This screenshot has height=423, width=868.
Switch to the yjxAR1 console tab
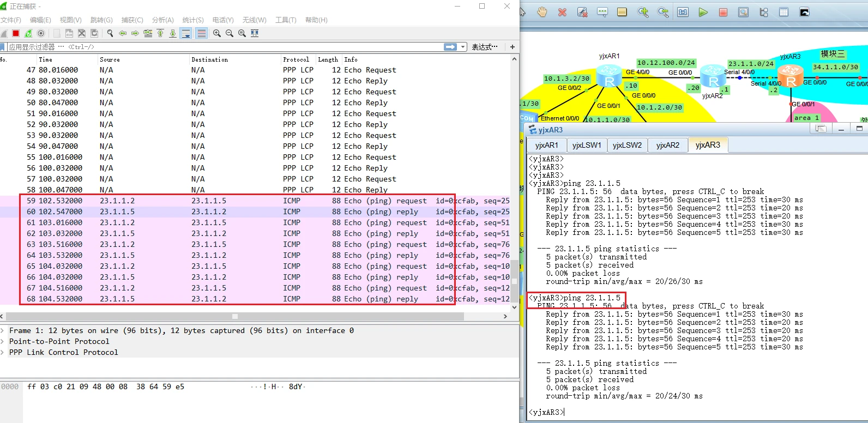pyautogui.click(x=546, y=145)
